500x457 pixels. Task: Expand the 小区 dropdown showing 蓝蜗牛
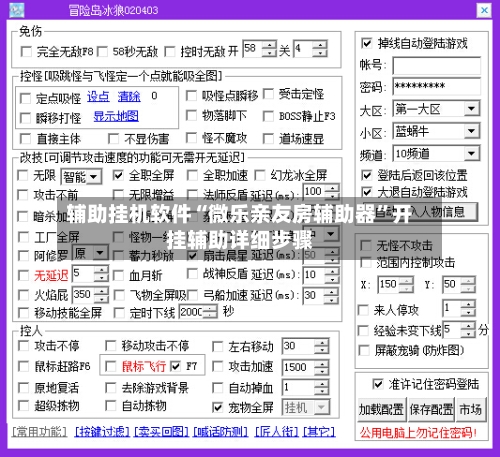coord(471,131)
